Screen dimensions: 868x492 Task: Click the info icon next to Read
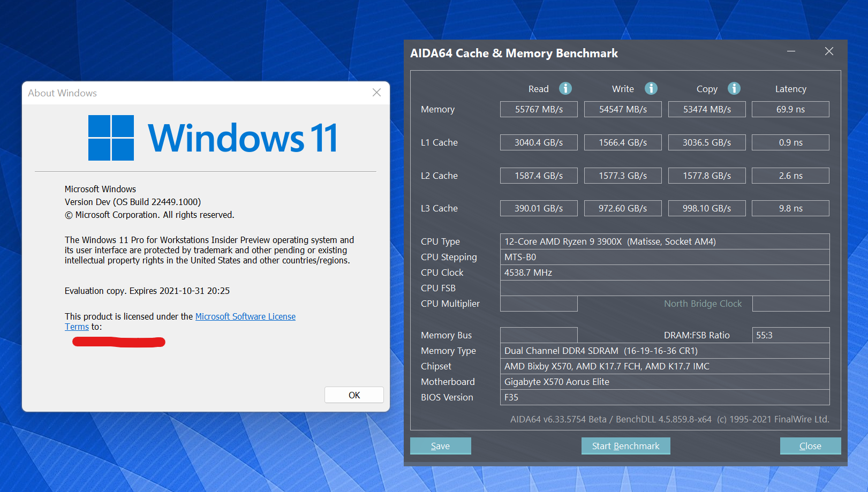[565, 88]
